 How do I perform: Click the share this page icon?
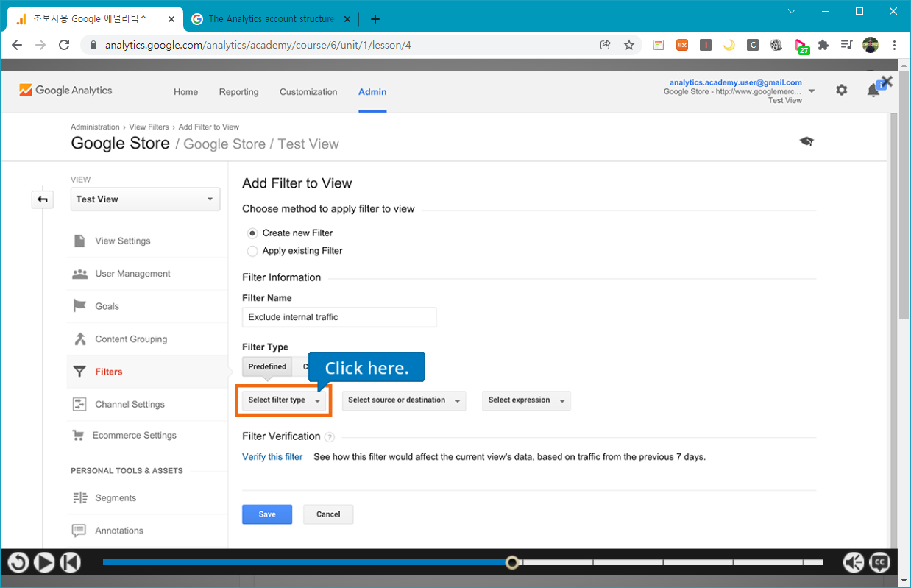click(x=606, y=45)
